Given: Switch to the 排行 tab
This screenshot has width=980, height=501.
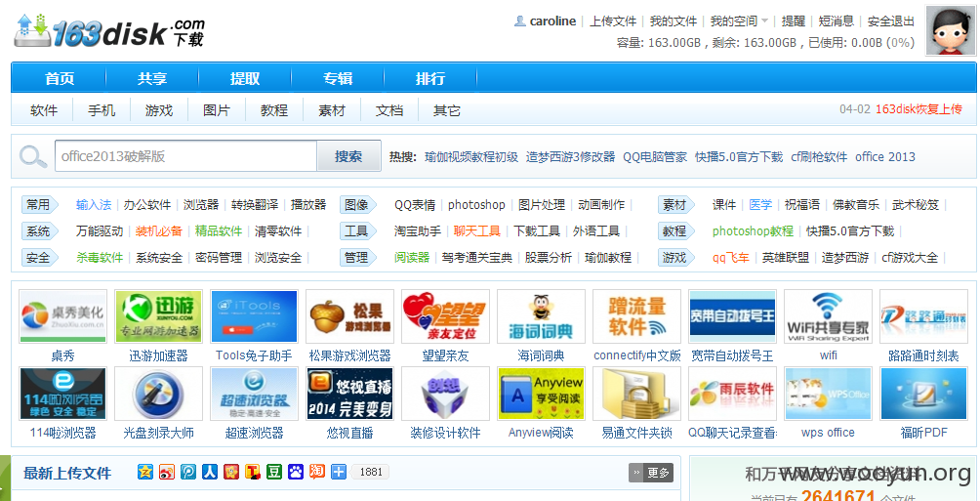Looking at the screenshot, I should coord(430,79).
